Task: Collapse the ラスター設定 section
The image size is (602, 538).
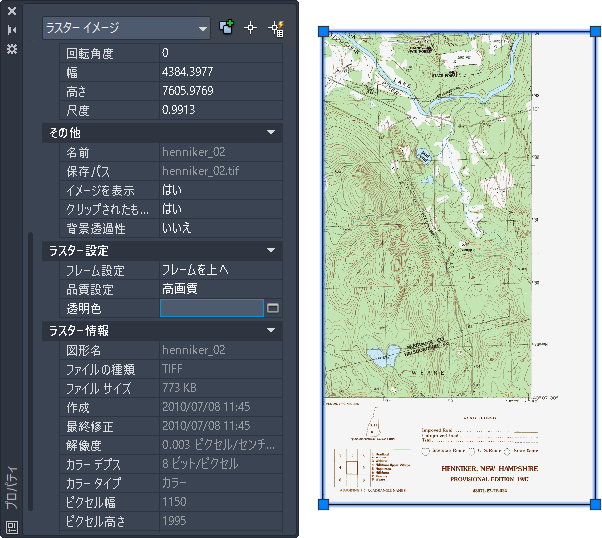Action: (271, 250)
